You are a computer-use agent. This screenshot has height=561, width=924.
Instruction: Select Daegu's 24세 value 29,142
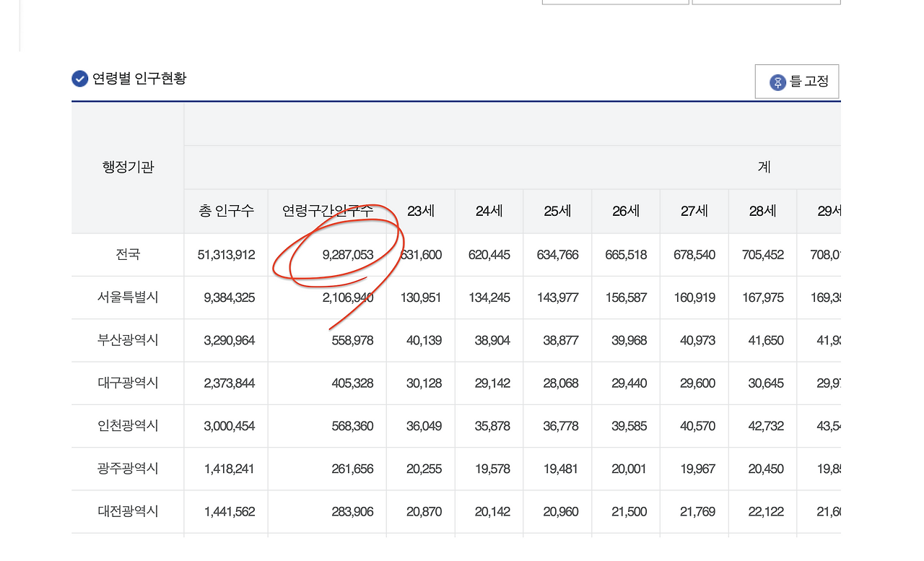492,383
